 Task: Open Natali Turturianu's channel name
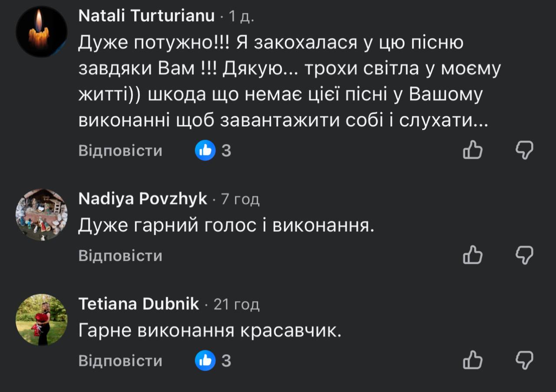point(147,16)
